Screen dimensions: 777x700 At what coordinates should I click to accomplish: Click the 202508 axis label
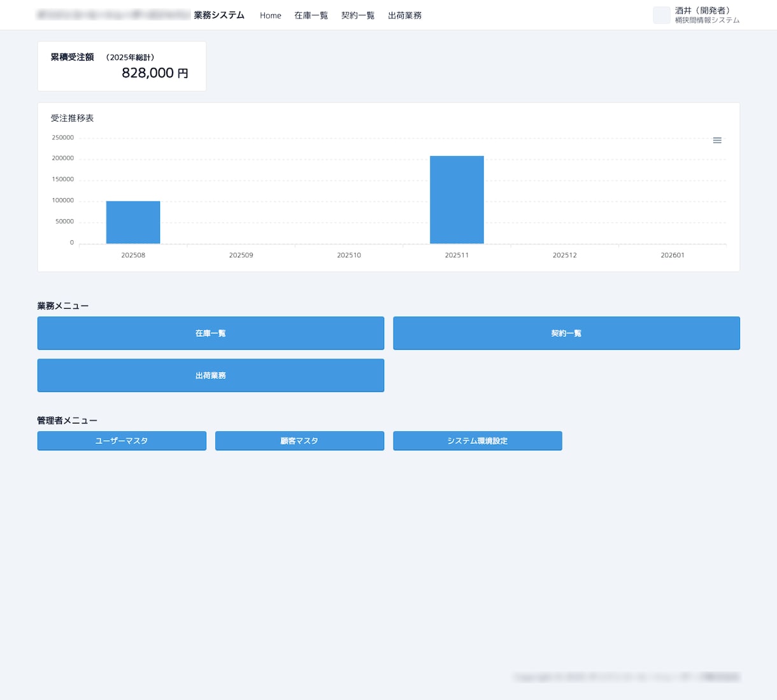coord(133,255)
